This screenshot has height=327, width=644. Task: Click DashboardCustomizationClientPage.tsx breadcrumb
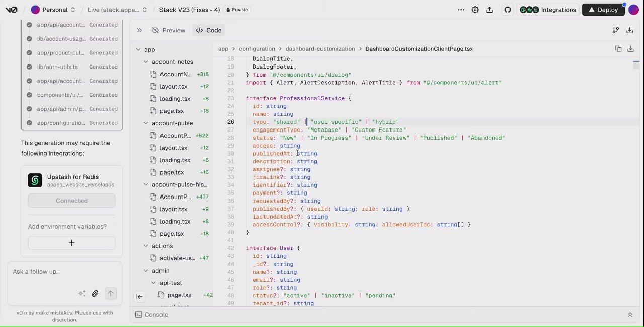(x=419, y=49)
